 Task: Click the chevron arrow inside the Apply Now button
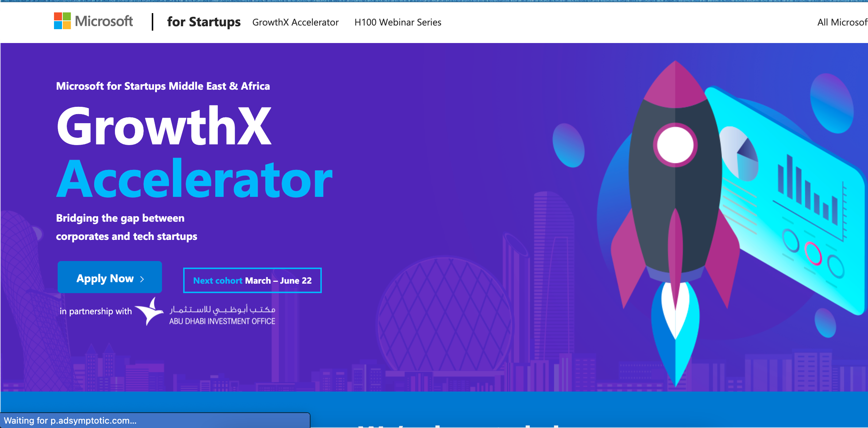[x=142, y=278]
